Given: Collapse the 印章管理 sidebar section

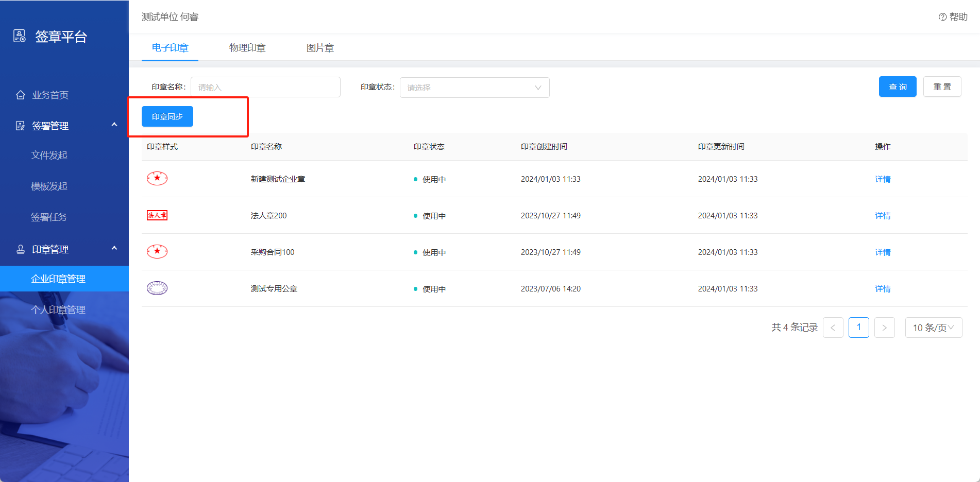Looking at the screenshot, I should (x=114, y=248).
